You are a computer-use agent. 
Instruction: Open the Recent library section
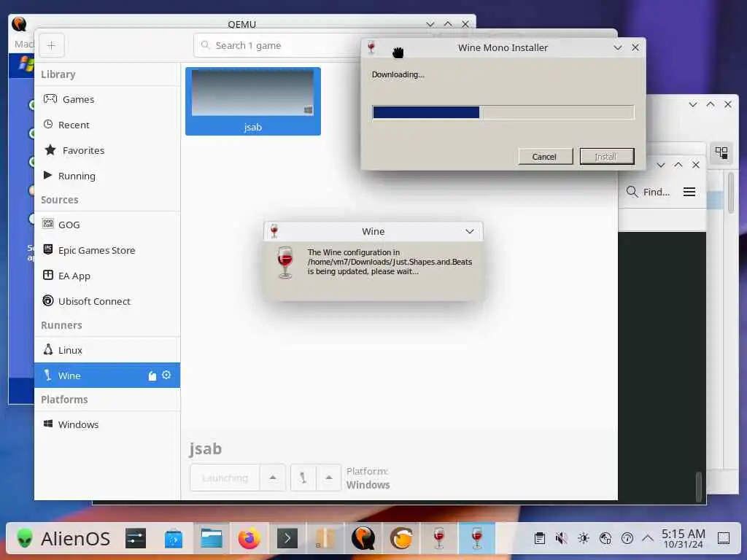(107, 125)
